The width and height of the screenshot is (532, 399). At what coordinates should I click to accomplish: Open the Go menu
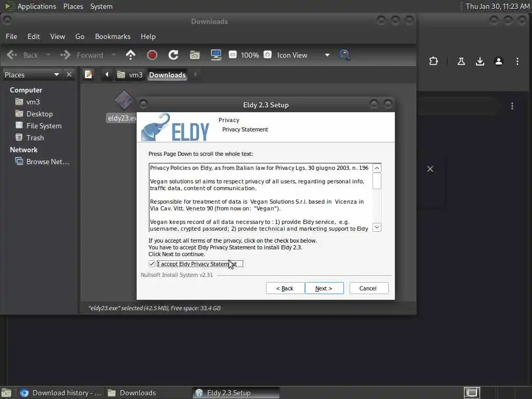[79, 36]
